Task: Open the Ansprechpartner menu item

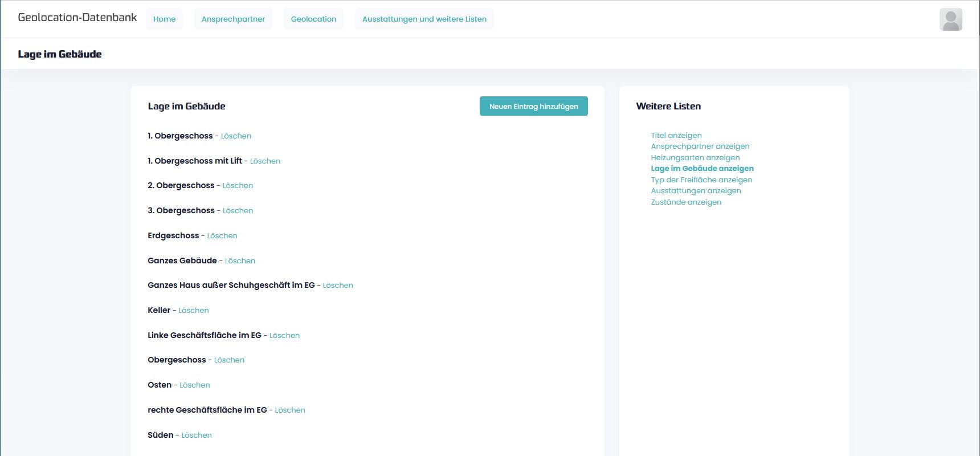Action: [x=233, y=19]
